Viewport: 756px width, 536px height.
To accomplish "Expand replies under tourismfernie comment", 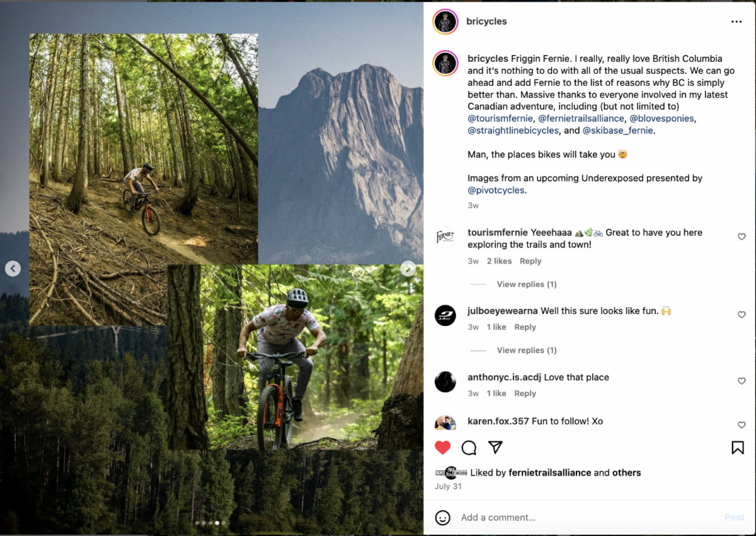I will (527, 284).
